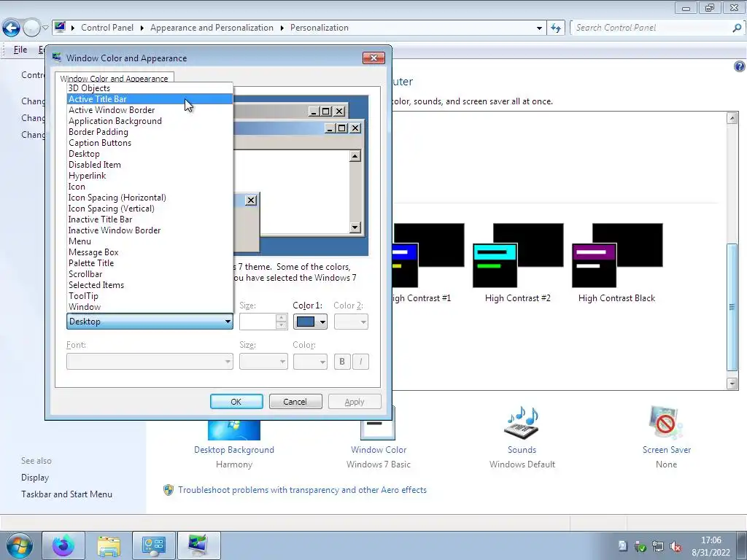The height and width of the screenshot is (560, 747).
Task: Select Hyperlink in the item list
Action: 150,176
